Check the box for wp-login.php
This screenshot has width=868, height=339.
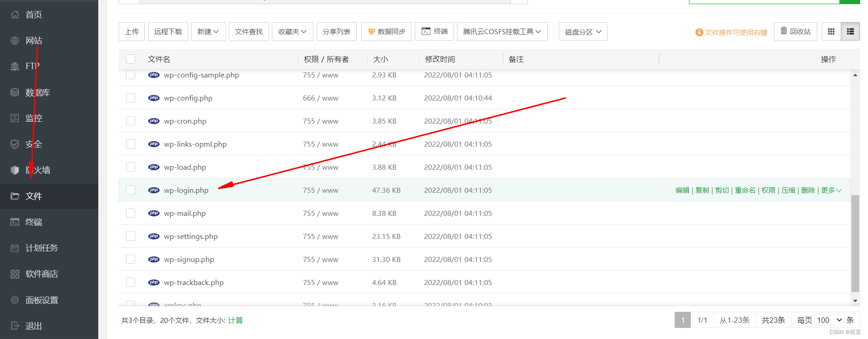pyautogui.click(x=131, y=190)
